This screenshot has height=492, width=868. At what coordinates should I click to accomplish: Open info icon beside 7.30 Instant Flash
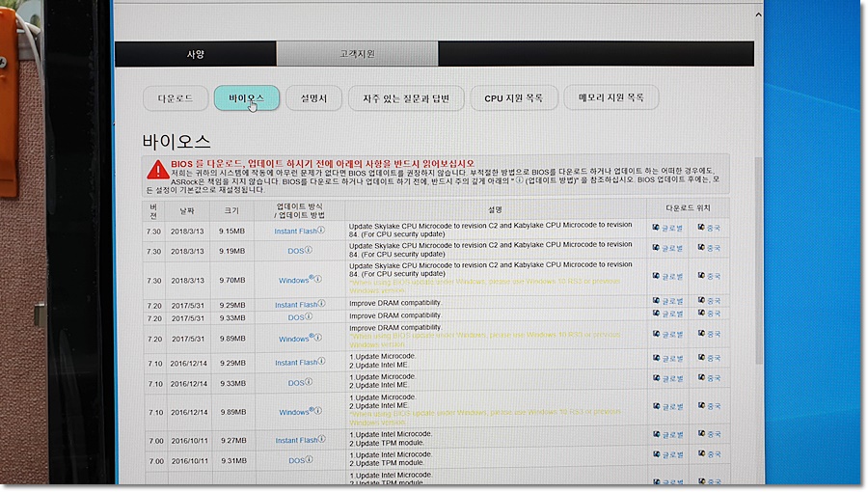[x=321, y=230]
